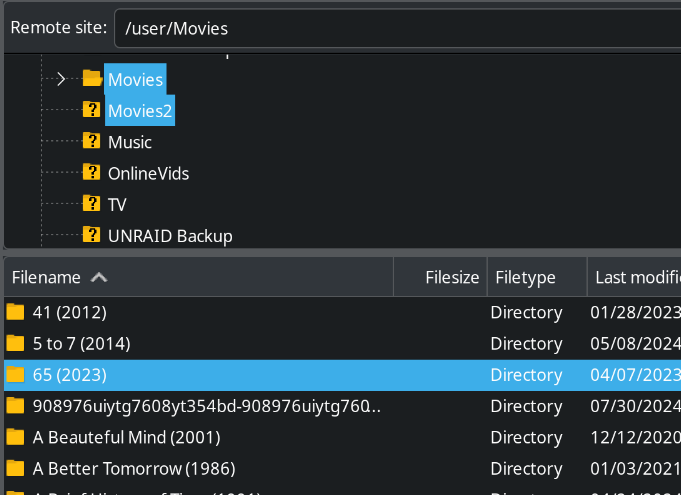Select A Beautiful Mind (2001) directory

pyautogui.click(x=126, y=438)
